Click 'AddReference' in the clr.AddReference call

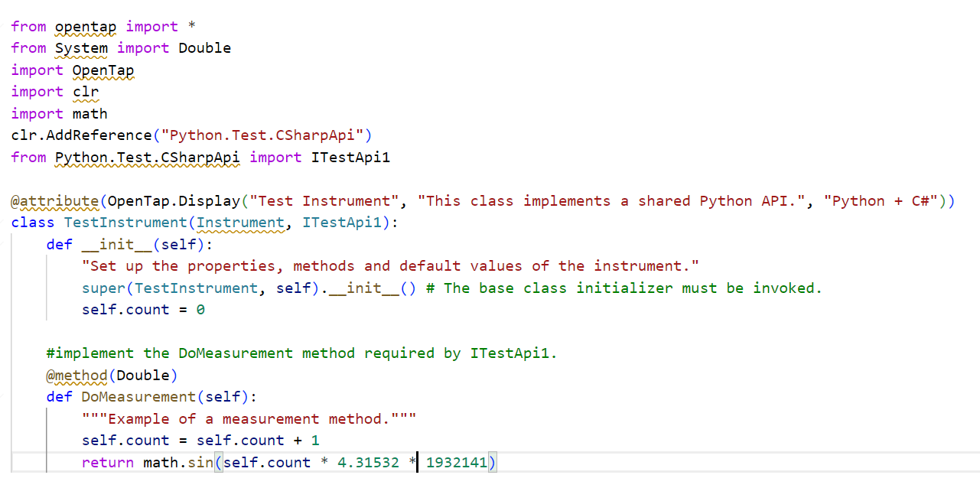coord(99,135)
